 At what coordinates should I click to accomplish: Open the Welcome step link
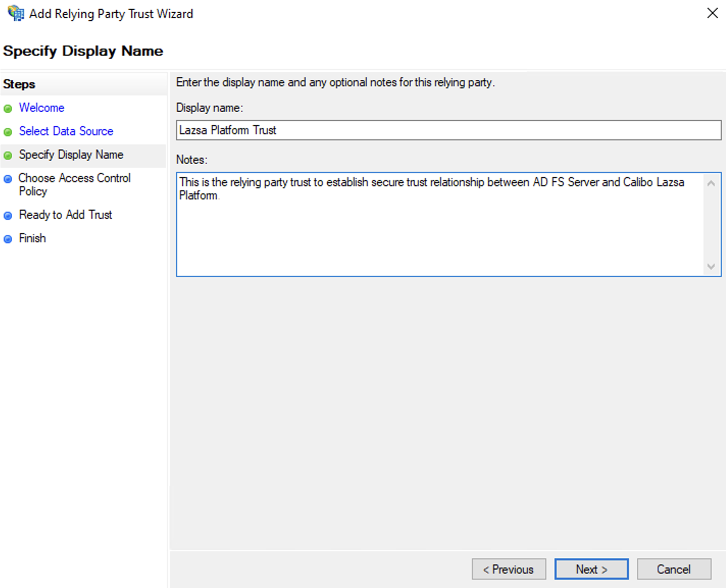[x=41, y=108]
